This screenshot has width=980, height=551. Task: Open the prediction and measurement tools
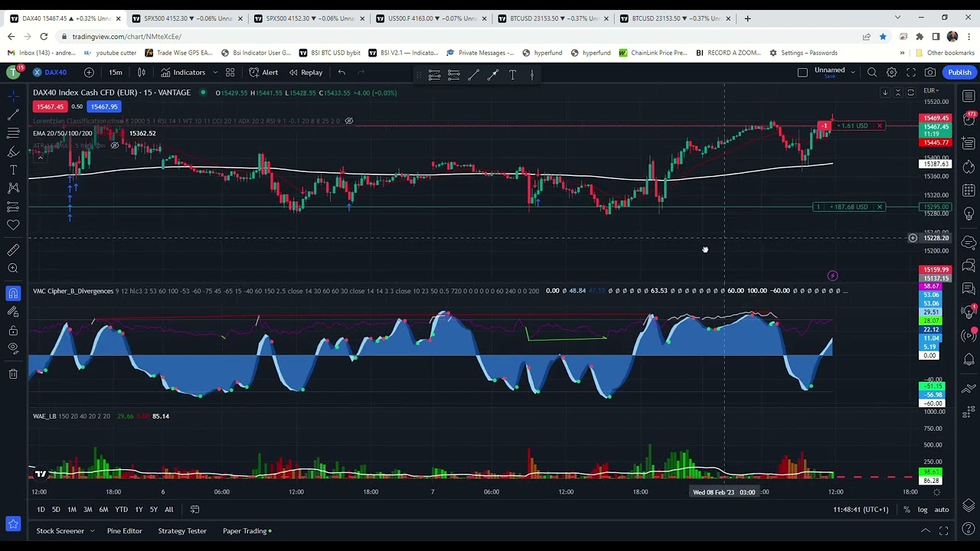click(x=13, y=207)
